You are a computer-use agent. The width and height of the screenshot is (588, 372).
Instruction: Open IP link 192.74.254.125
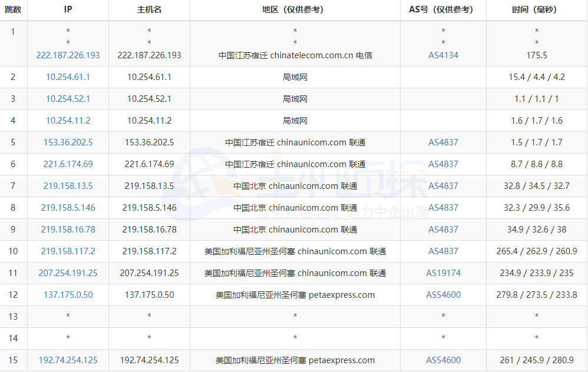[68, 360]
